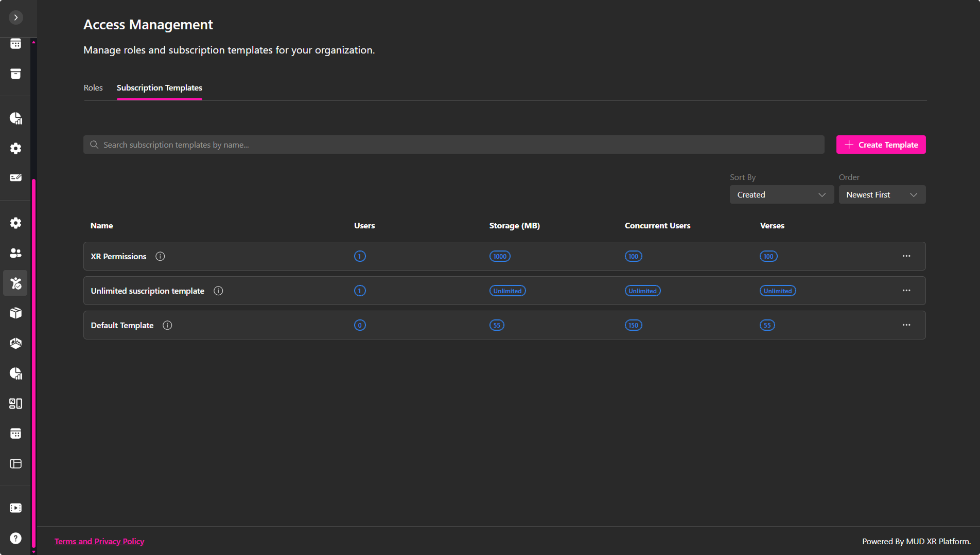Screen dimensions: 980x555
Task: Click the users group icon in sidebar
Action: [x=16, y=253]
